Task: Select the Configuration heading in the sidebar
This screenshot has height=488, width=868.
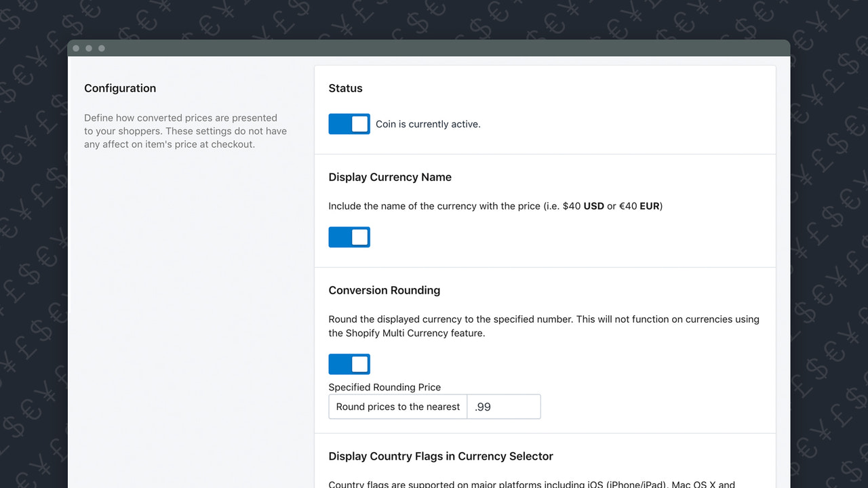Action: pyautogui.click(x=120, y=88)
